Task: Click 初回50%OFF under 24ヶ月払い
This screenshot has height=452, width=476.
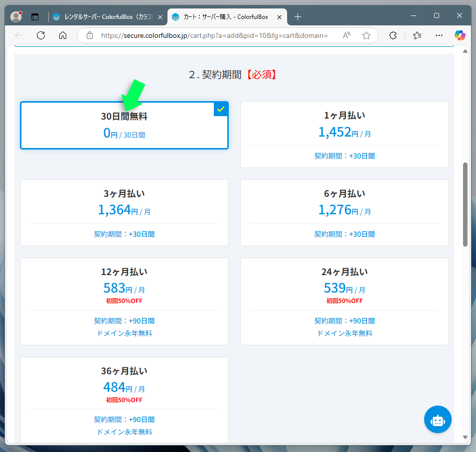Action: [344, 301]
